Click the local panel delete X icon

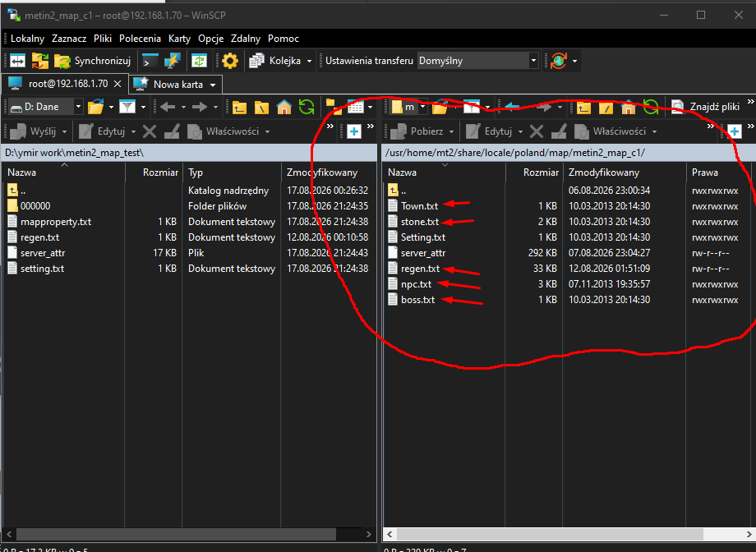tap(150, 131)
